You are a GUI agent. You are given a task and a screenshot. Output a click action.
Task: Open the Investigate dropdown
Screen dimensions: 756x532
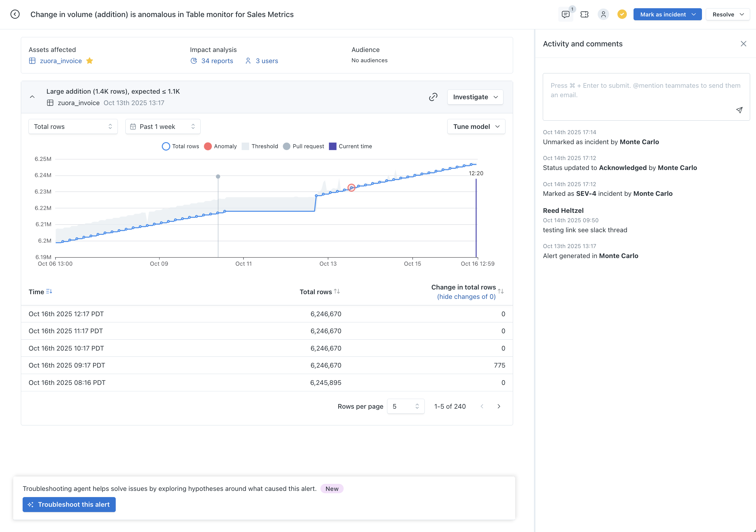475,97
